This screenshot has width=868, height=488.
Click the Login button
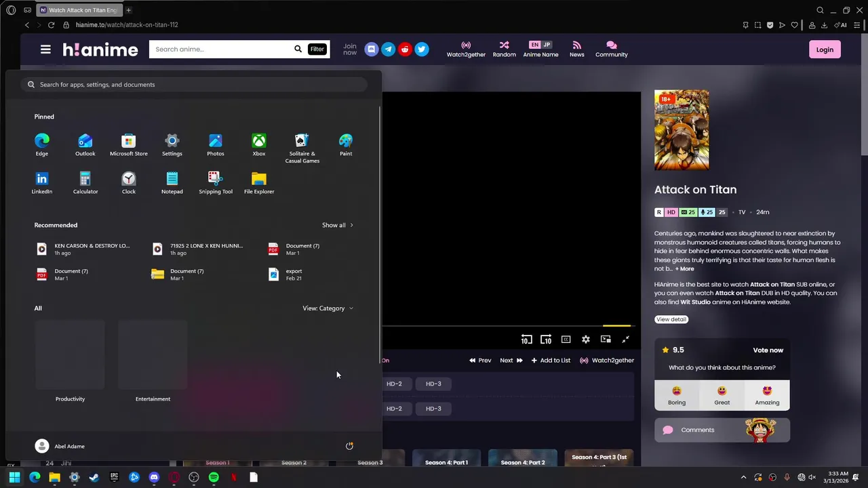(x=825, y=49)
